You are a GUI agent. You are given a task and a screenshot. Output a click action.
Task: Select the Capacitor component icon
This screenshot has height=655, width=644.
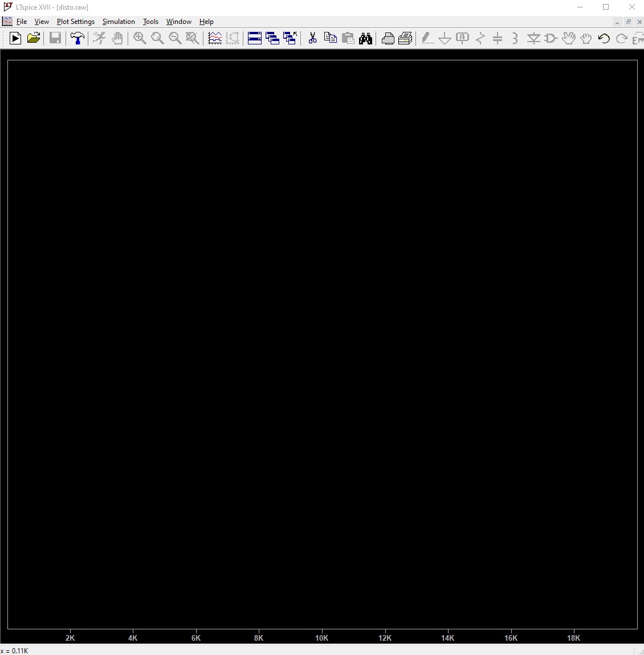point(498,38)
